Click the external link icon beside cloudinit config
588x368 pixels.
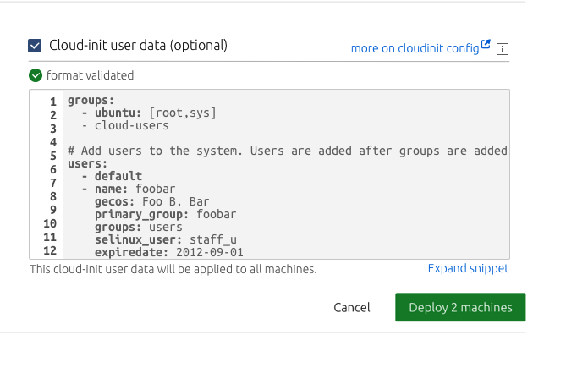point(486,46)
